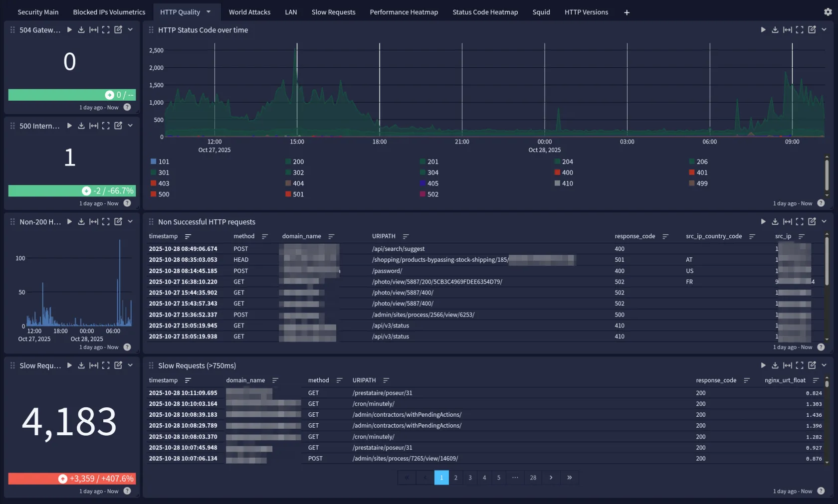
Task: Toggle the 500 status series in legend
Action: (x=164, y=194)
